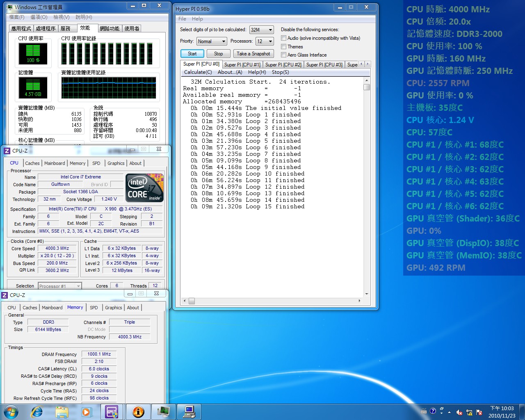Check the Themes service checkbox
This screenshot has height=420, width=525.
click(x=283, y=46)
